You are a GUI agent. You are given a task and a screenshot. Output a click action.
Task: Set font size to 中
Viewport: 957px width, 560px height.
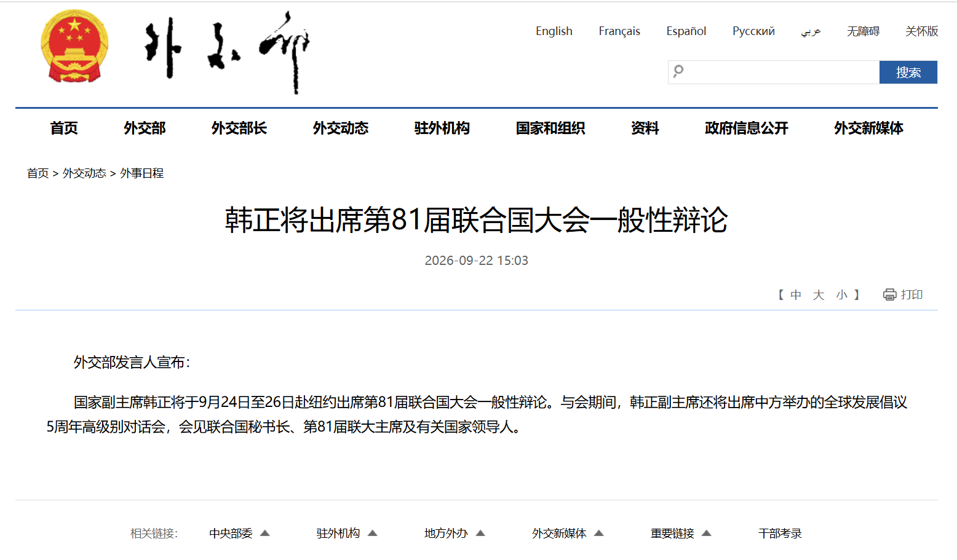(795, 295)
